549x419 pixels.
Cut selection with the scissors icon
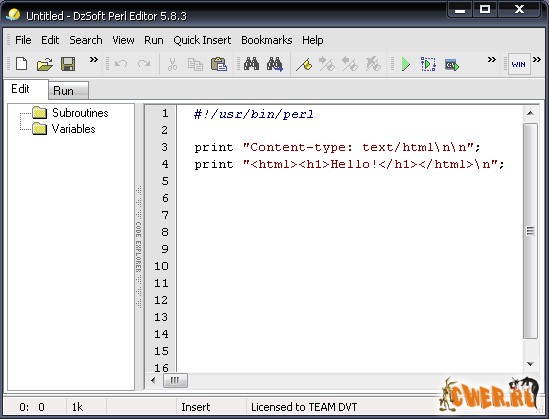tap(172, 64)
